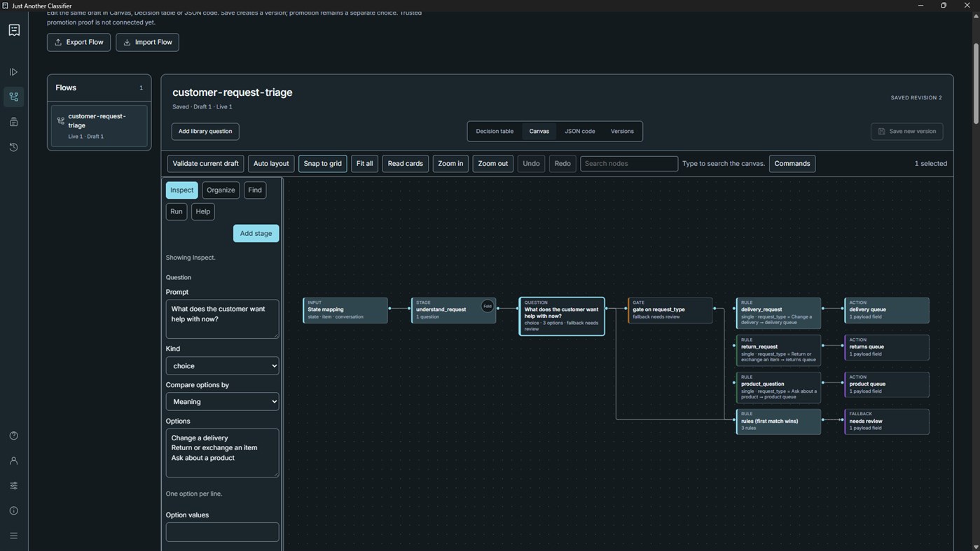The width and height of the screenshot is (980, 551).
Task: Select the returns queue action node
Action: (x=887, y=347)
